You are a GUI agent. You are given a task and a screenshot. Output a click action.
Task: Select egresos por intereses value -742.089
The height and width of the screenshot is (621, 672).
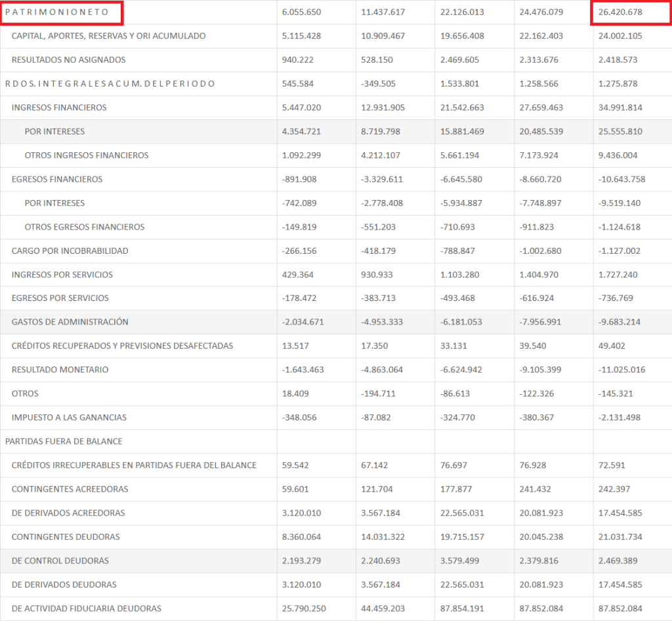pyautogui.click(x=299, y=203)
